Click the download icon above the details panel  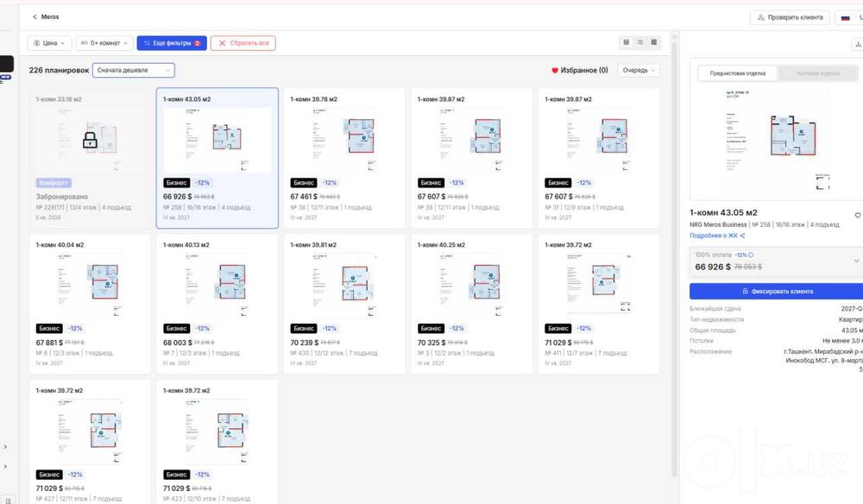(x=858, y=44)
